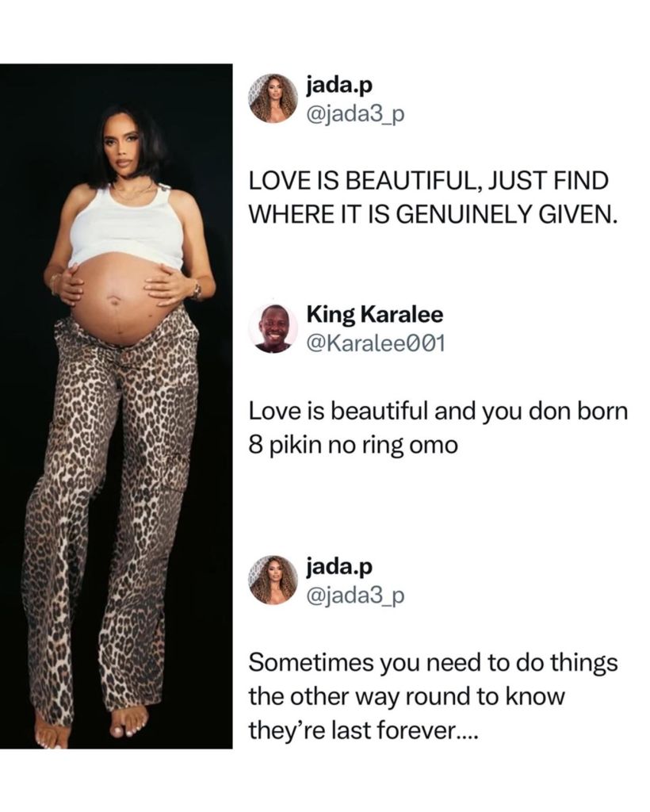Click the jada.p name in the last tweet
This screenshot has height=812, width=650.
(x=339, y=567)
